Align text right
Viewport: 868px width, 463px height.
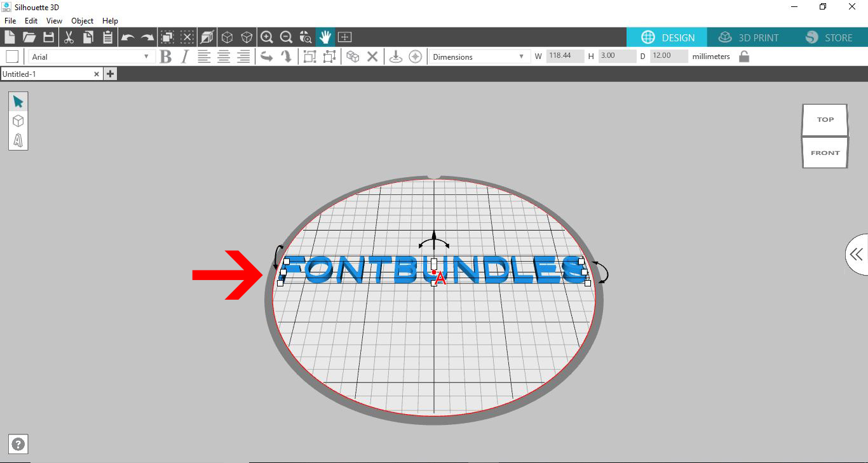point(243,57)
